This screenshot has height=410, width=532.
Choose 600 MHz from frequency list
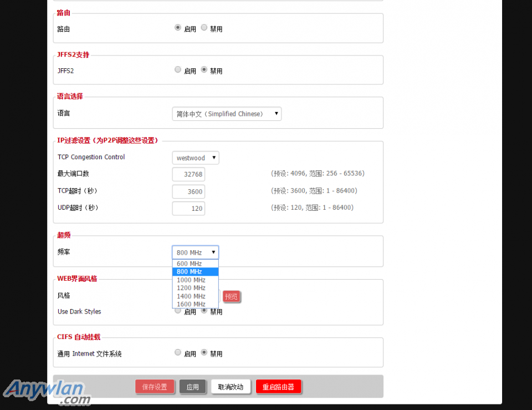(196, 264)
